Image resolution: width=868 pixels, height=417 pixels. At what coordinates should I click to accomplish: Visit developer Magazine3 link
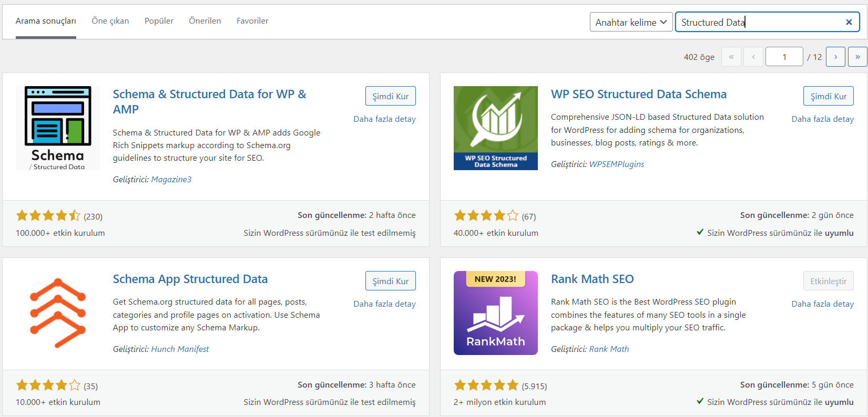click(x=171, y=180)
